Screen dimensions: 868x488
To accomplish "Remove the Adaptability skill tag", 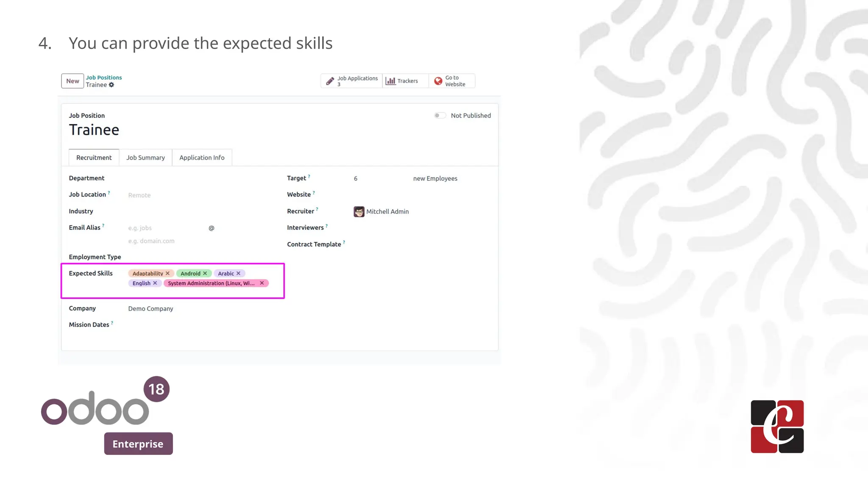I will point(168,273).
